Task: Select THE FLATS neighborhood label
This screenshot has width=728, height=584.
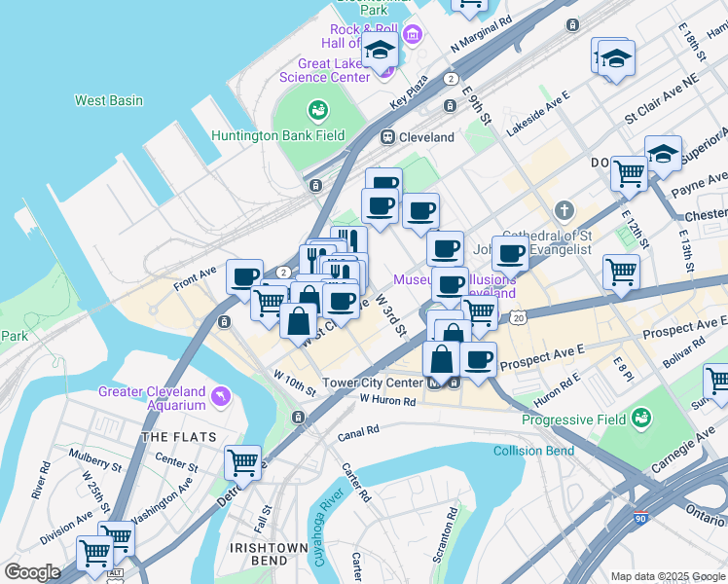Action: point(179,437)
